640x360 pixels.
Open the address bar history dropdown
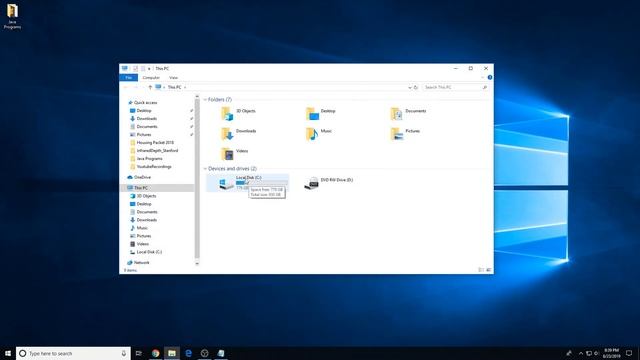[x=409, y=87]
